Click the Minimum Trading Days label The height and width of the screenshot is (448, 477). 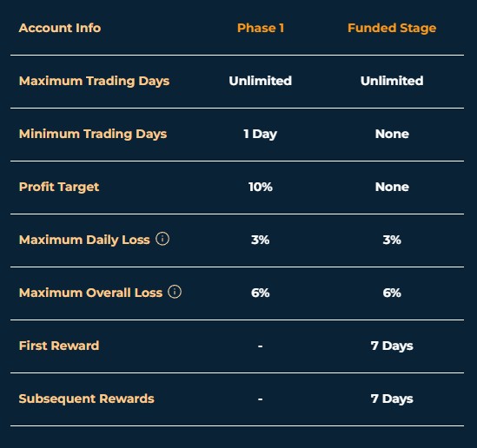[93, 134]
